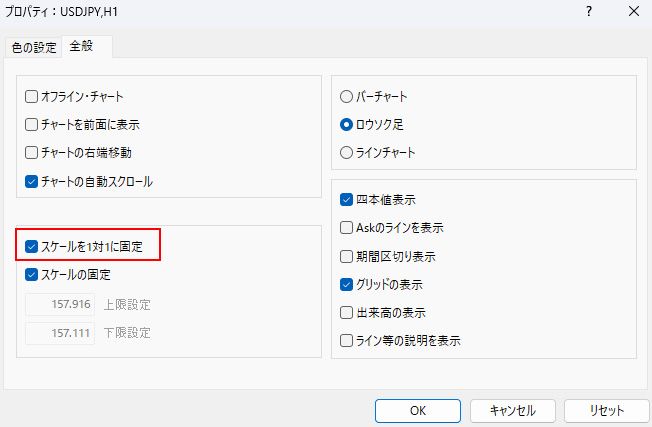The height and width of the screenshot is (427, 652).
Task: Disable スケールの固定 checkbox
Action: pyautogui.click(x=32, y=274)
